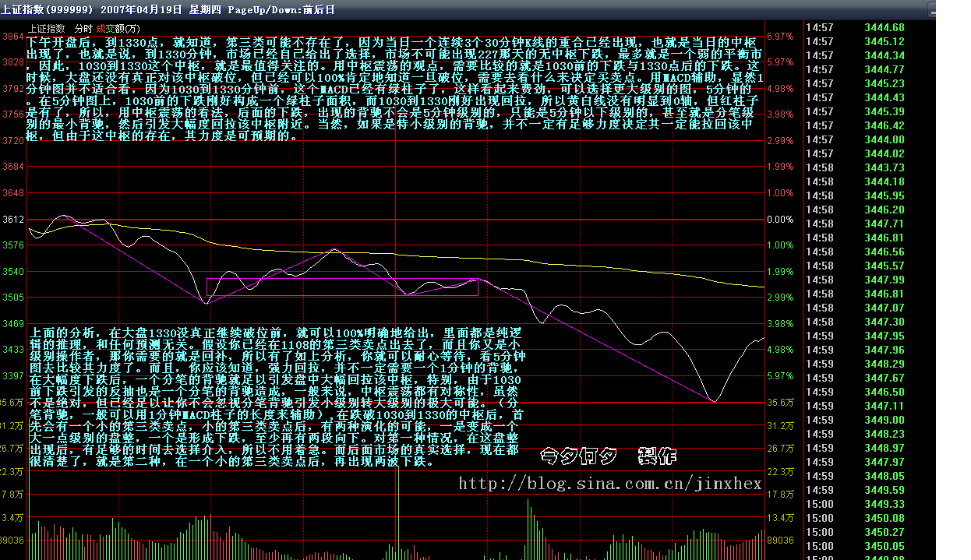The height and width of the screenshot is (560, 971).
Task: Click the 3864 top price axis label
Action: click(x=13, y=37)
